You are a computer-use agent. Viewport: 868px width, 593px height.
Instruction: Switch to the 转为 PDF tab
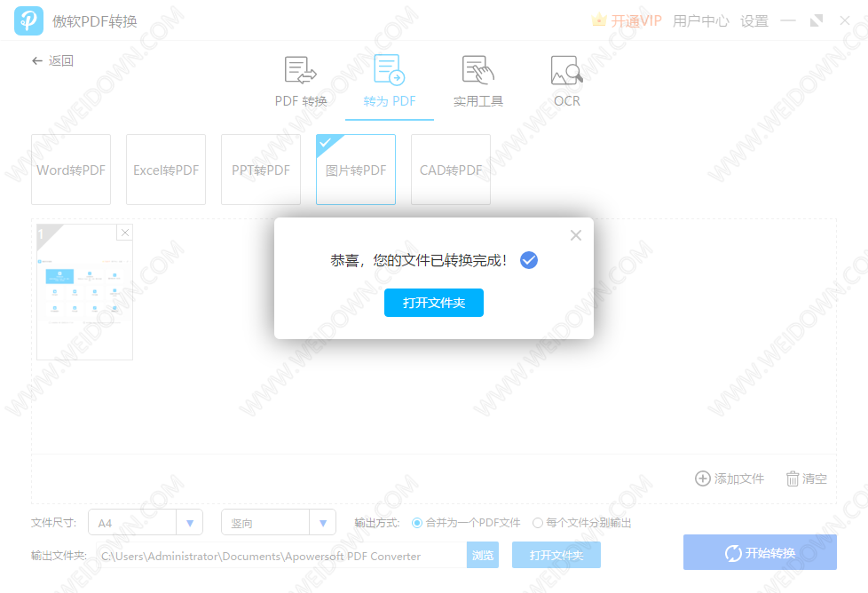[x=389, y=82]
